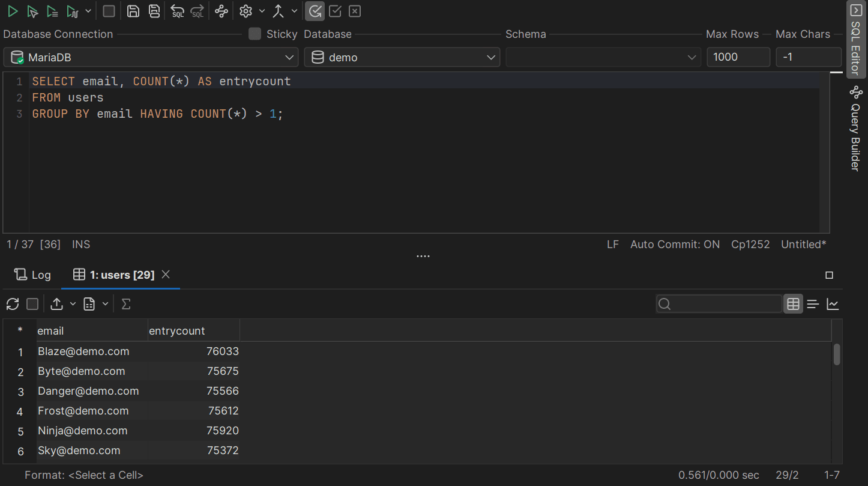Click the INS insert mode indicator
Screen dimensions: 868x486
click(x=81, y=245)
